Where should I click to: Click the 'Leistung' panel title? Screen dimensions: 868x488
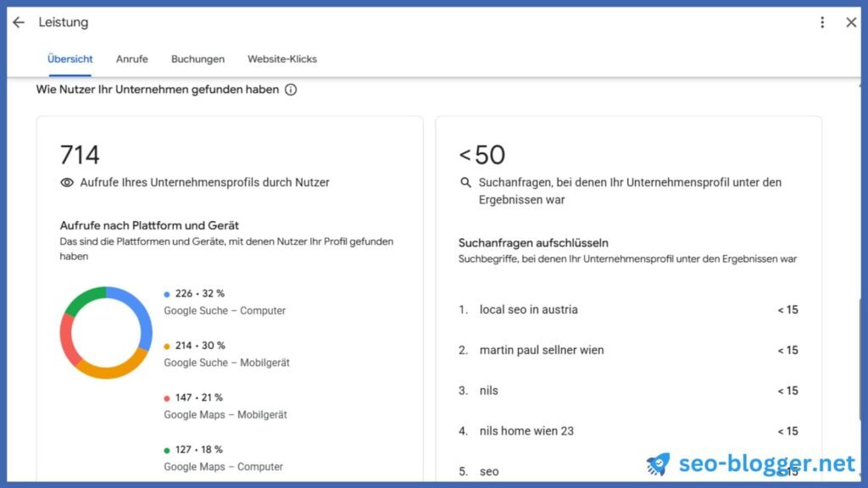tap(63, 22)
